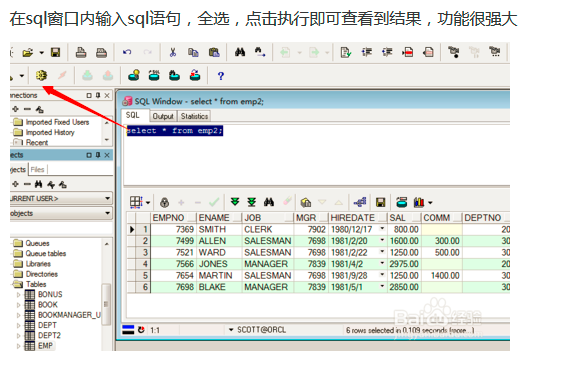Click the COMM column header
Image resolution: width=582 pixels, height=390 pixels.
(x=442, y=218)
